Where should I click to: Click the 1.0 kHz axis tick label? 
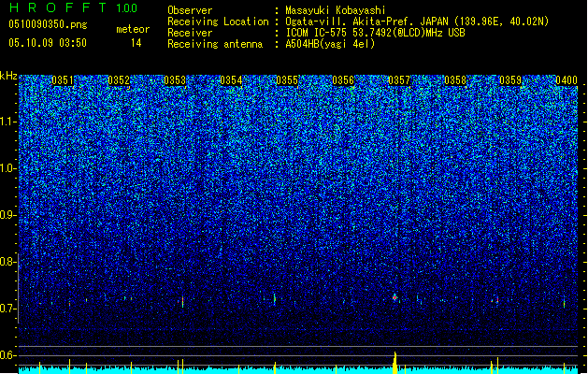click(7, 168)
